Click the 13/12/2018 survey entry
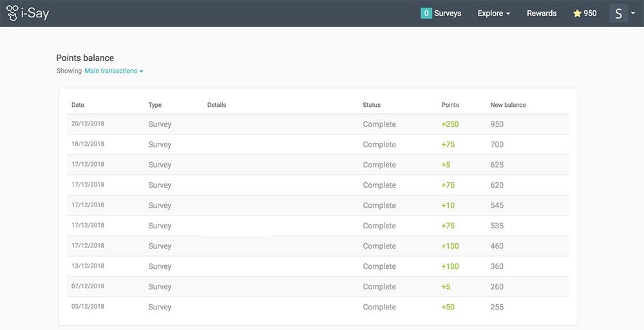Viewport: 644px width, 330px height. pyautogui.click(x=318, y=266)
